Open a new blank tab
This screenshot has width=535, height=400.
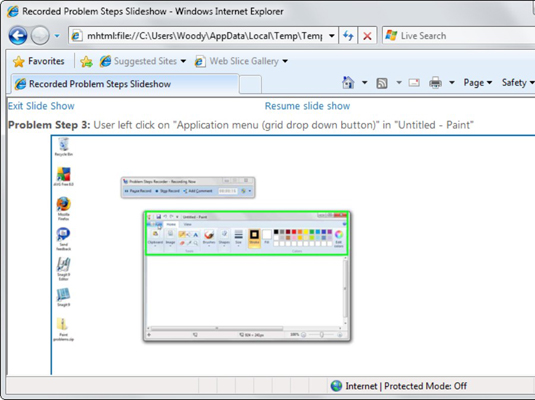250,85
